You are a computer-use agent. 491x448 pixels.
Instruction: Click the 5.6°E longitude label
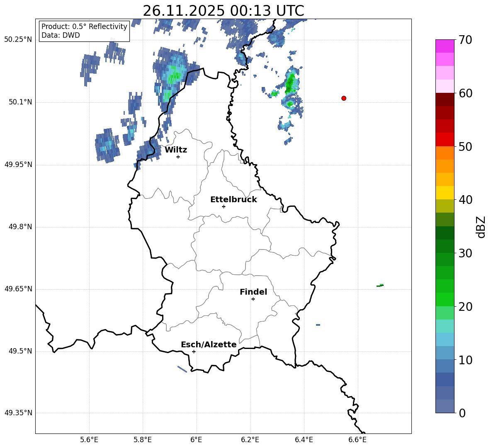click(89, 440)
